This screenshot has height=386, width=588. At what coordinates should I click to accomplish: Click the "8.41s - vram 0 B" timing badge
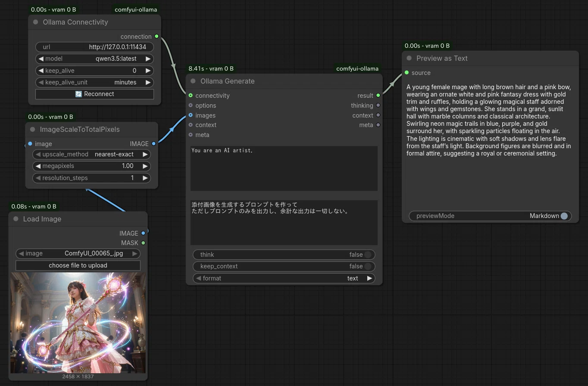(211, 68)
